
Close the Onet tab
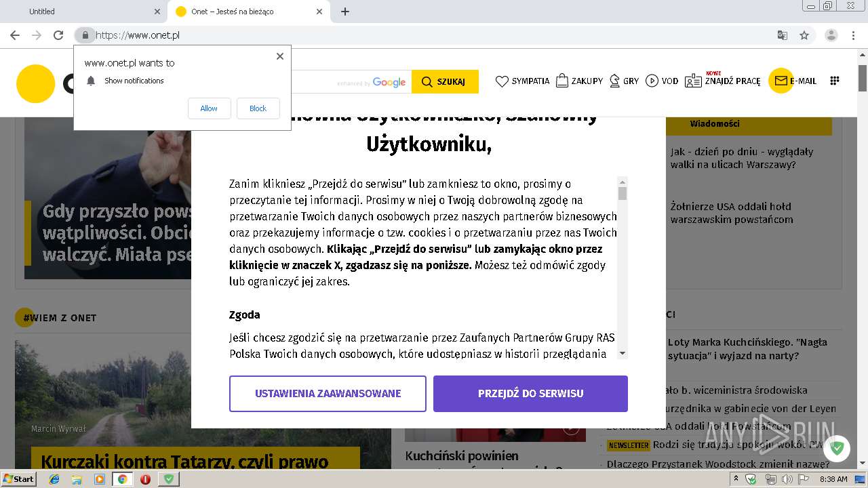point(319,12)
